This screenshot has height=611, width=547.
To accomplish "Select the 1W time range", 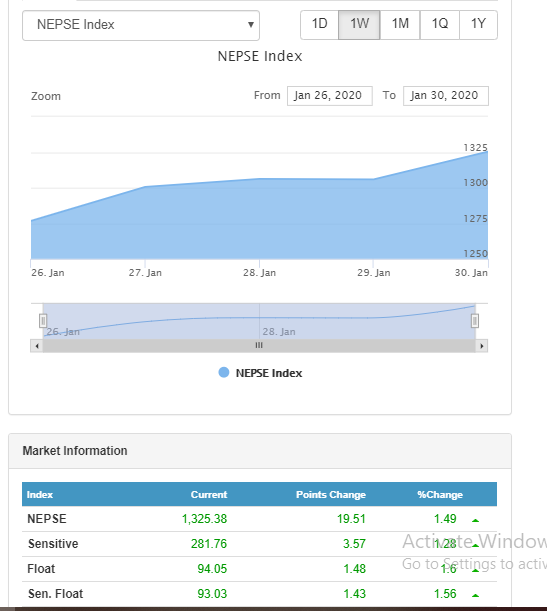I will (x=359, y=25).
